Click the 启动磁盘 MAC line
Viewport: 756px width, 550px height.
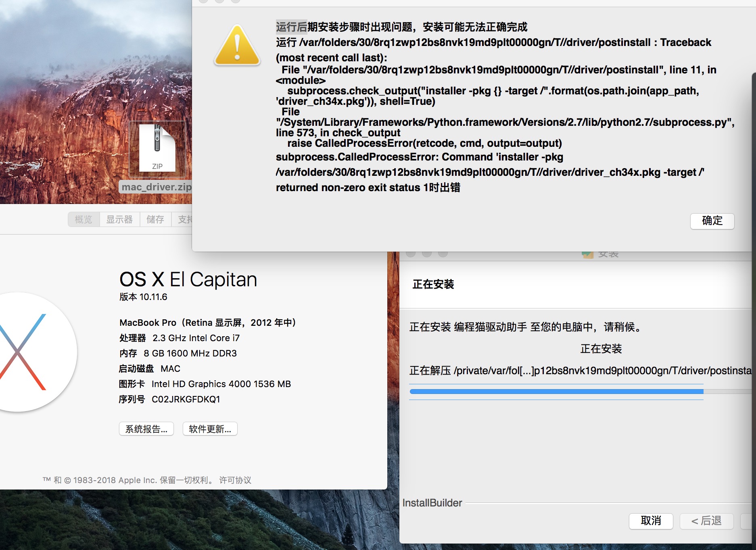[x=150, y=369]
